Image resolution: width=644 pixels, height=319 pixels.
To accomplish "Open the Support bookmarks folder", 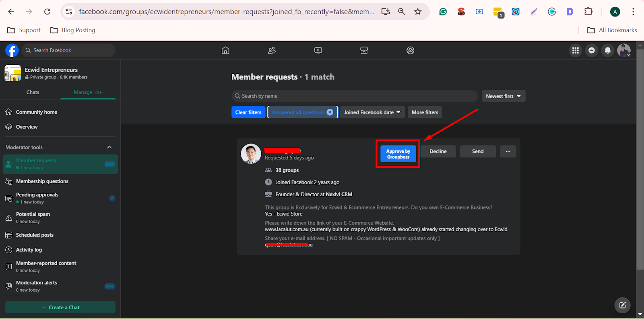I will click(x=24, y=30).
